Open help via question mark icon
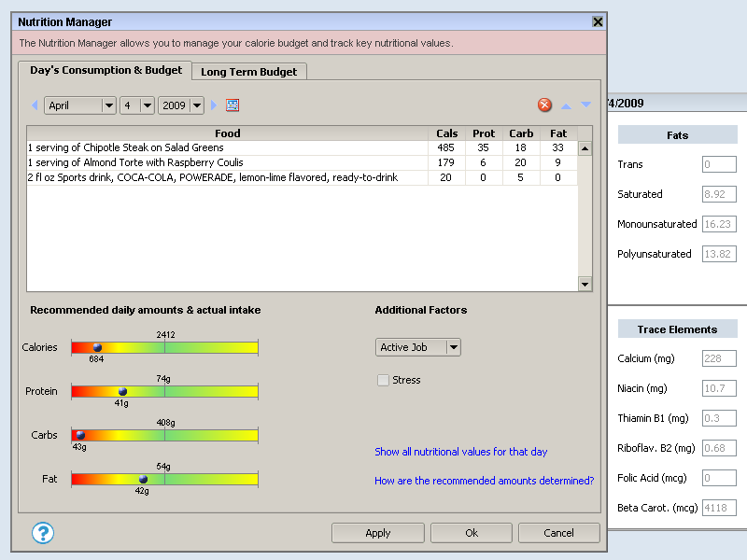 [43, 533]
